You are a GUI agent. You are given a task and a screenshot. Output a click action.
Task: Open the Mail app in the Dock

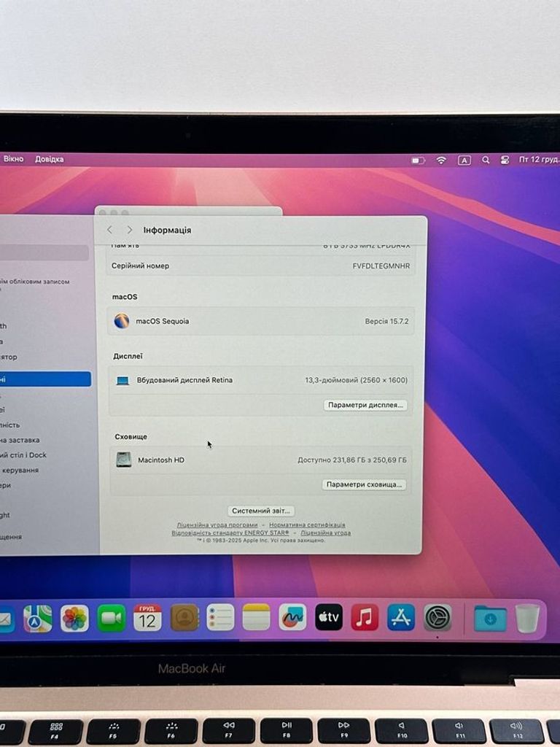tap(6, 619)
